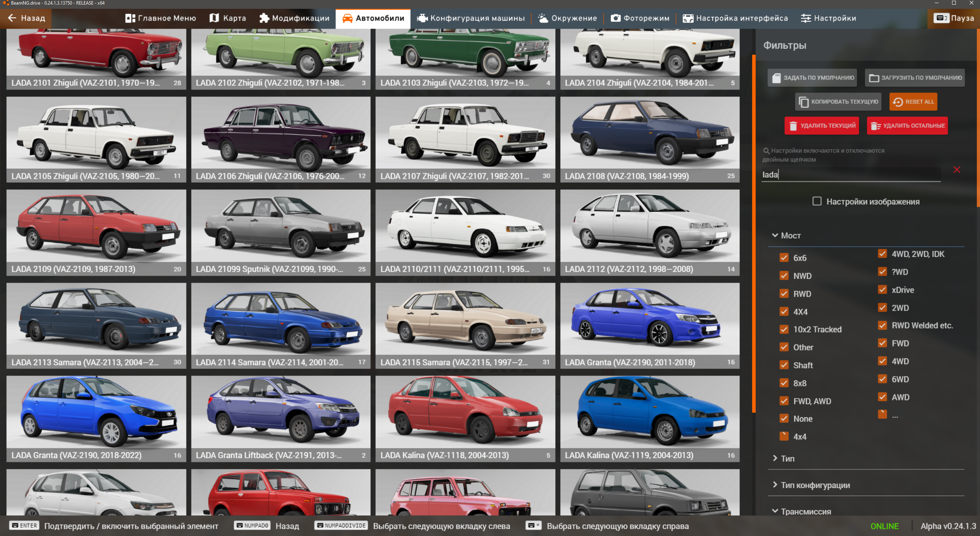Click the NUMPADDIVIDE key hint icon

341,525
